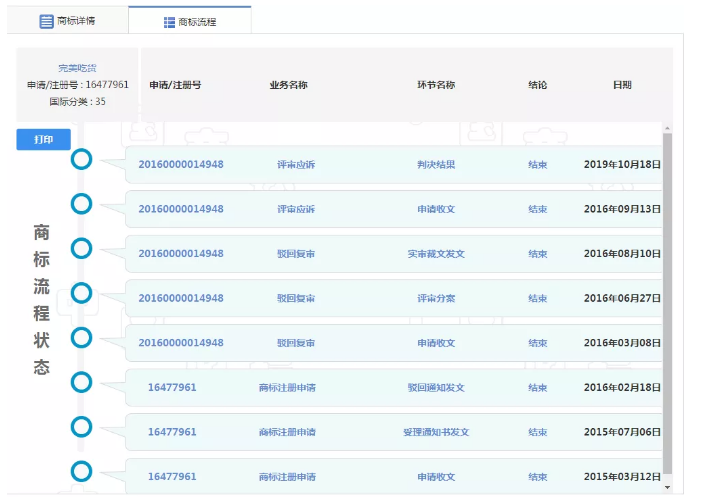This screenshot has width=701, height=502.
Task: Open the 商标详情 tab
Action: (x=67, y=21)
